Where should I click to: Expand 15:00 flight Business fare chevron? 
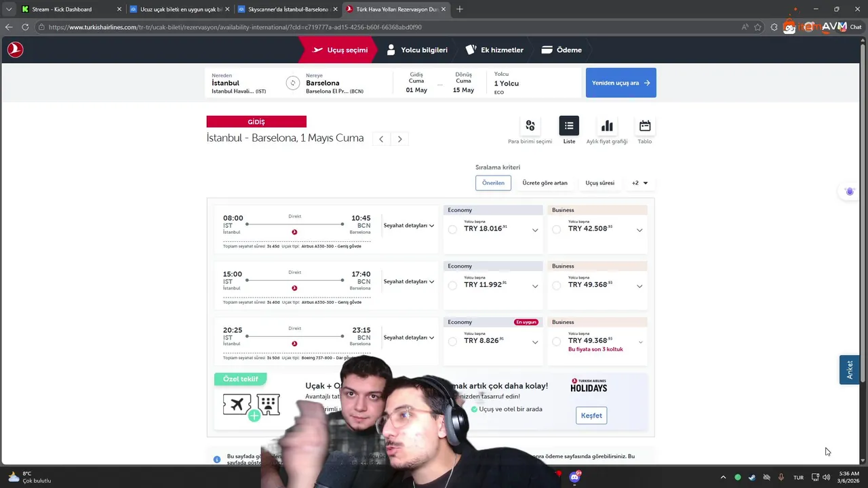click(639, 287)
